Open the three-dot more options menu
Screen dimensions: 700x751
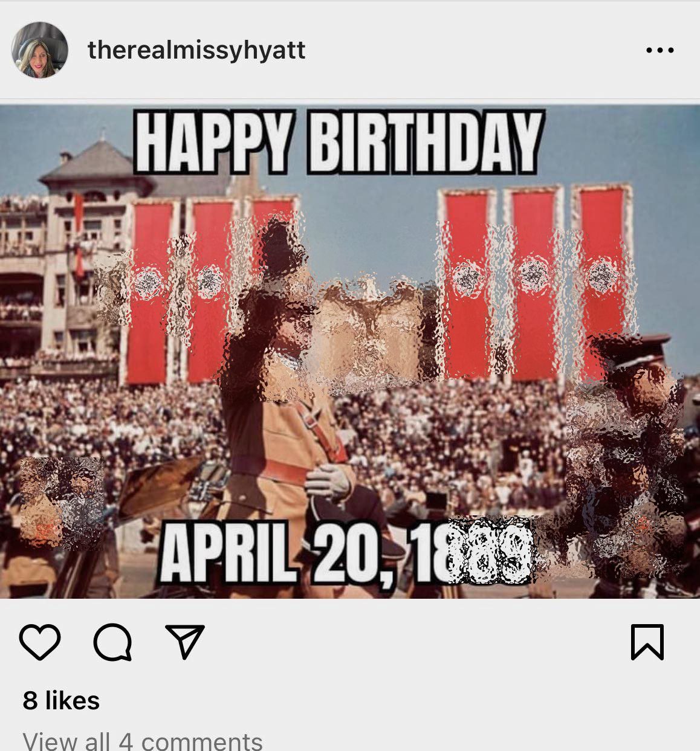(x=660, y=50)
